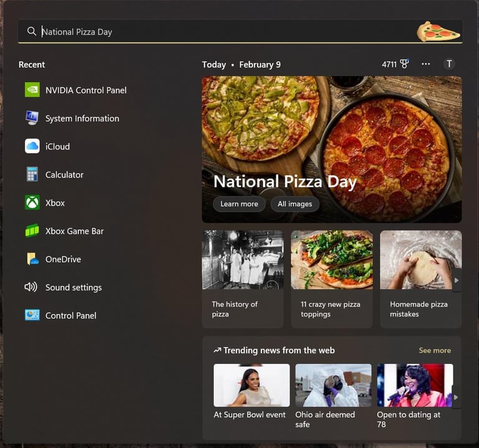Open the Open to dating at 78 story
479x448 pixels.
[x=415, y=397]
